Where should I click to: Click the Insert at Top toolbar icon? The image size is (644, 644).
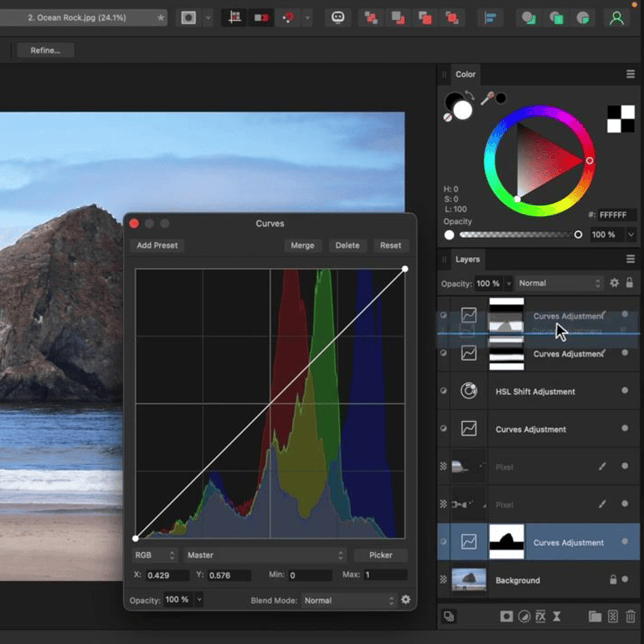[556, 18]
